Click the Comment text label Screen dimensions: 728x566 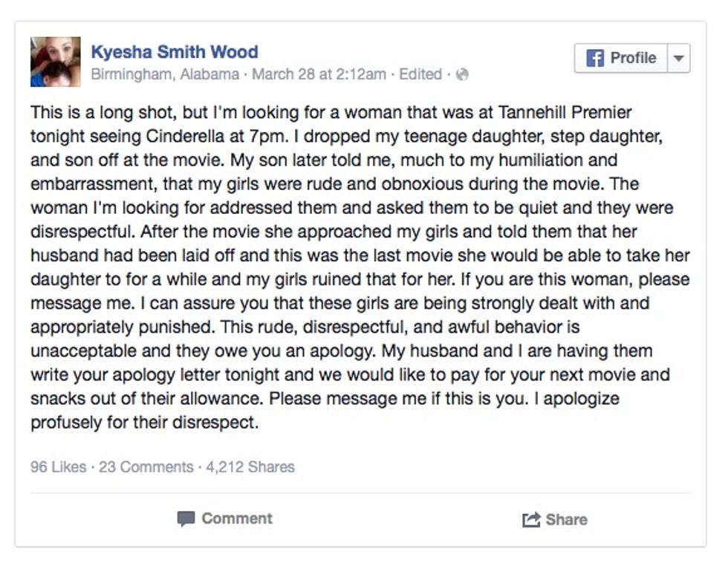coord(237,518)
